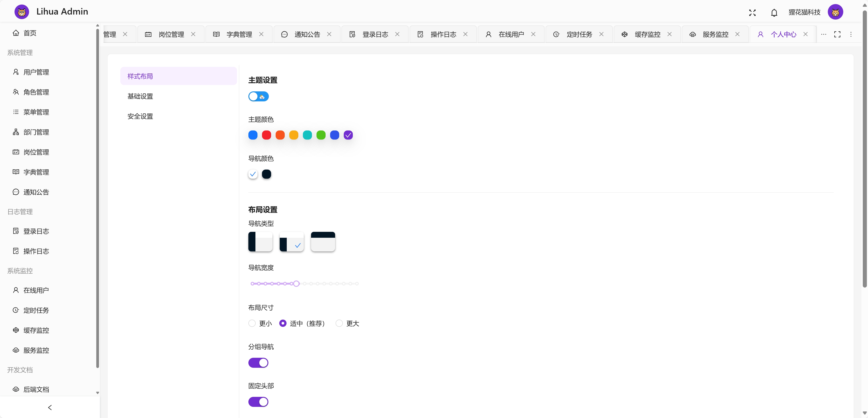Select the 基础设置 settings section
This screenshot has width=868, height=418.
point(178,96)
